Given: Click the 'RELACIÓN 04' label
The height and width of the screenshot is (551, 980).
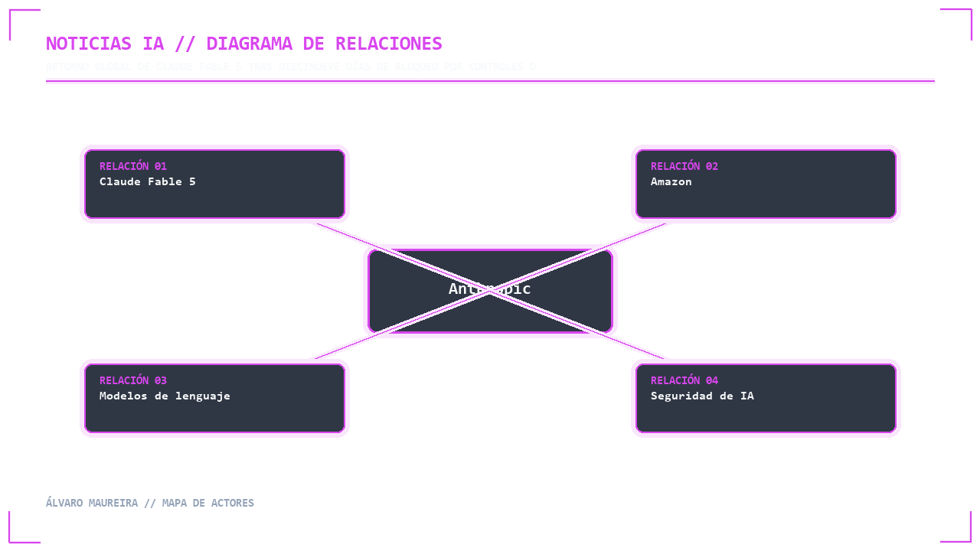Looking at the screenshot, I should 684,380.
